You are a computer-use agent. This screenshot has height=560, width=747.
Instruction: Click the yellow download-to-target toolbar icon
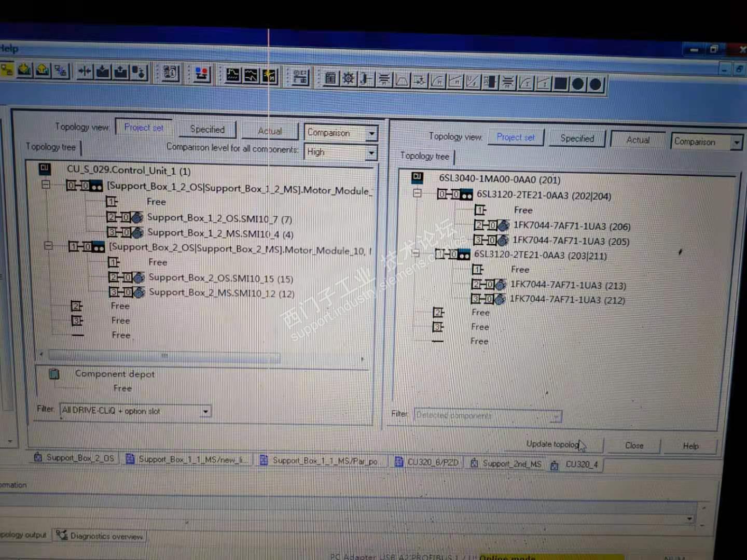click(24, 69)
